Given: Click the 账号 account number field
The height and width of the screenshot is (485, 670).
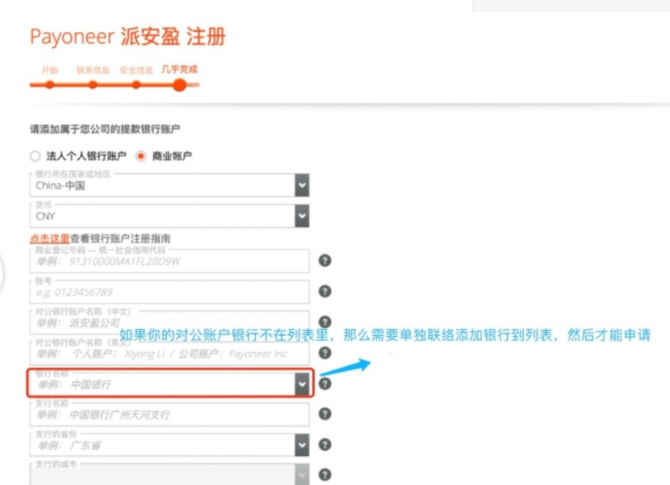Looking at the screenshot, I should (169, 292).
